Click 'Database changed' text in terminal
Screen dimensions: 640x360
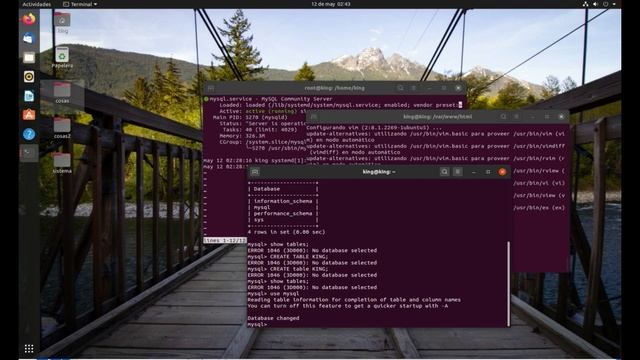click(x=273, y=318)
